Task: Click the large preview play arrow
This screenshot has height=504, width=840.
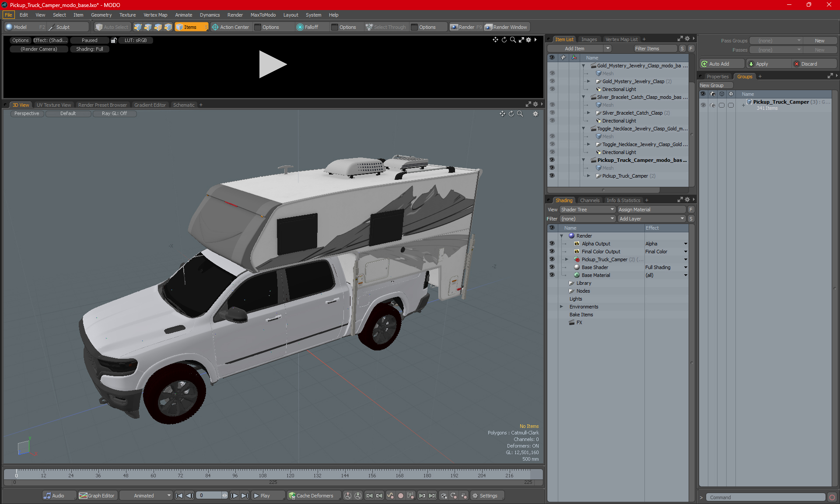Action: coord(273,64)
